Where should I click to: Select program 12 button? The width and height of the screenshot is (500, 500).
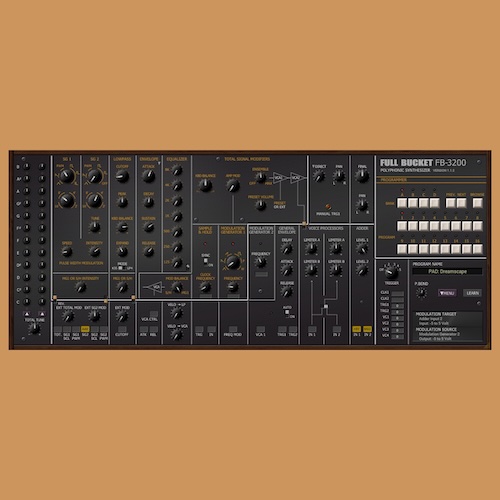pos(434,249)
